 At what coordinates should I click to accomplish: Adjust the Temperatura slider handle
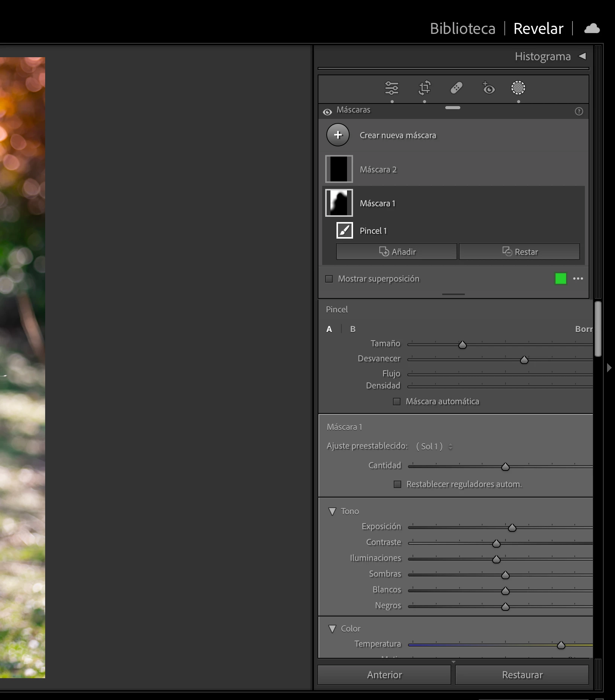[x=561, y=645]
